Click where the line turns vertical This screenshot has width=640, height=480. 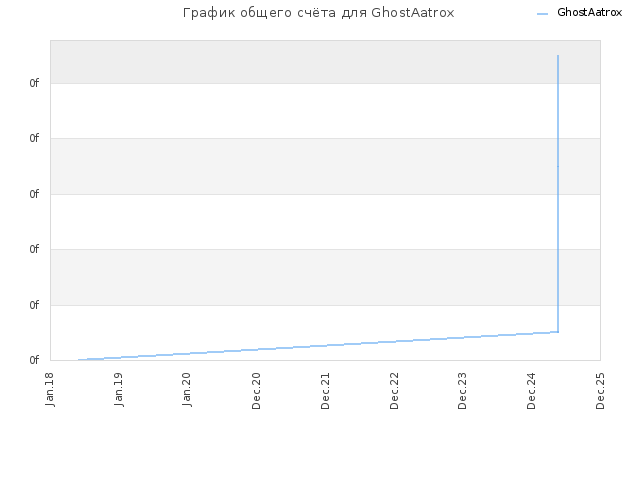pyautogui.click(x=558, y=332)
